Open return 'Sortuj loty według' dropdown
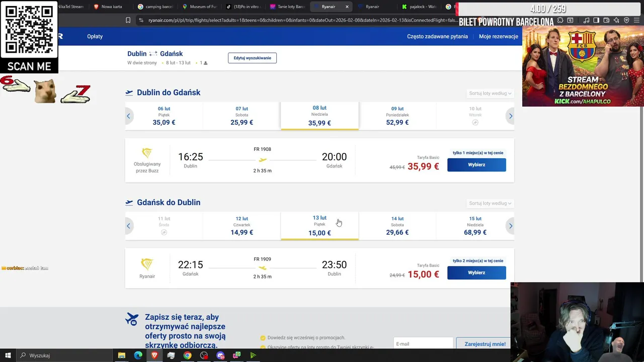 [490, 203]
